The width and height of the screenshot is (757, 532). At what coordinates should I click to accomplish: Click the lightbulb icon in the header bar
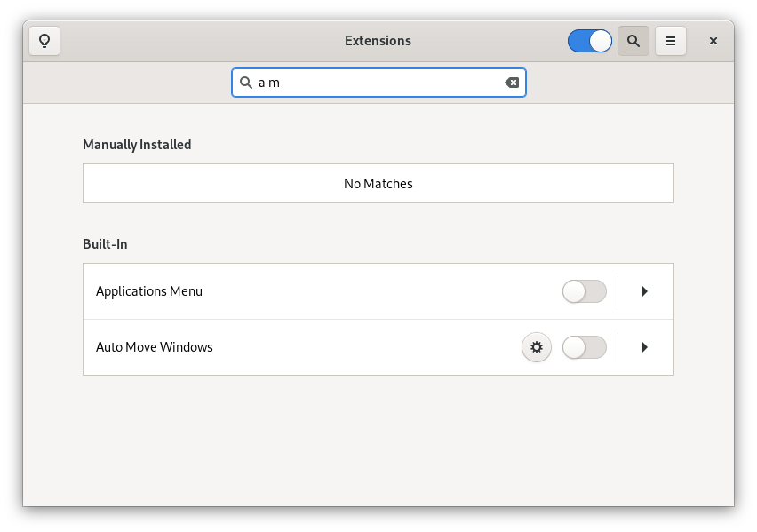coord(44,41)
